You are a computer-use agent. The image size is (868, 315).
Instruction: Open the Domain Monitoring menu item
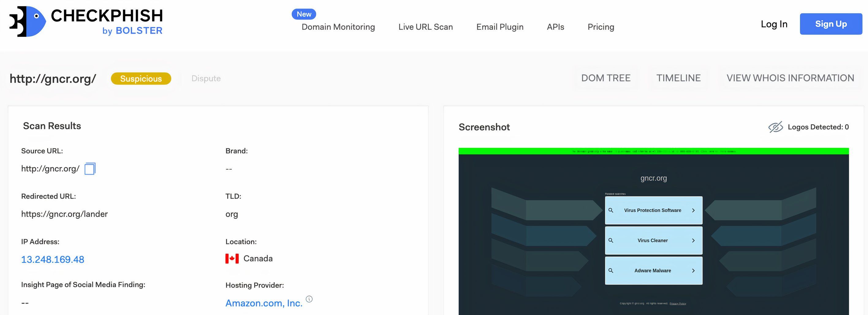[x=338, y=27]
